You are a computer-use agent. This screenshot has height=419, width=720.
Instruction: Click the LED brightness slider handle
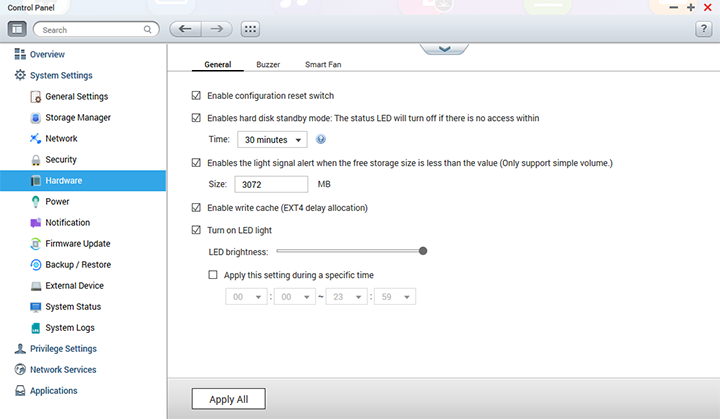[x=423, y=251]
